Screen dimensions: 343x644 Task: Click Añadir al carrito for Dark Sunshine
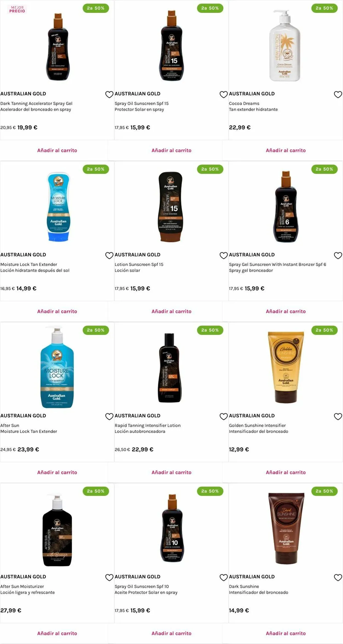click(x=286, y=633)
